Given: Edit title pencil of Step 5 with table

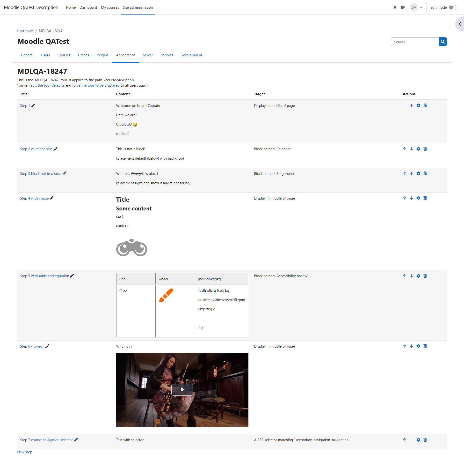Looking at the screenshot, I should pos(72,275).
